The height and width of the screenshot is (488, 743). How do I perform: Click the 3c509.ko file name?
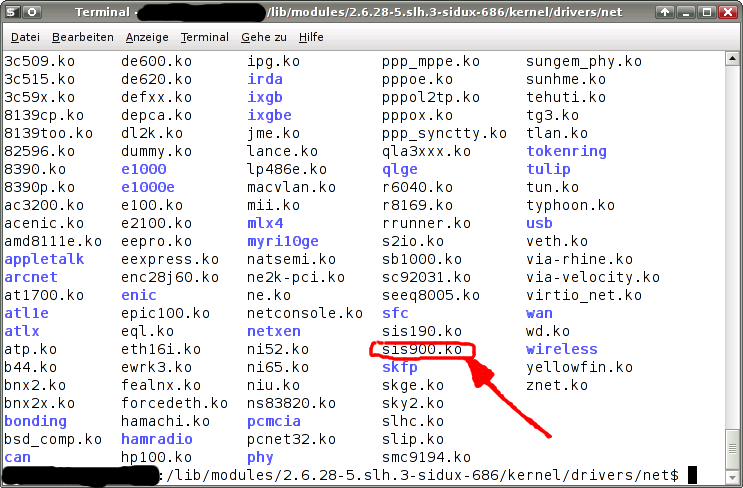(x=40, y=61)
